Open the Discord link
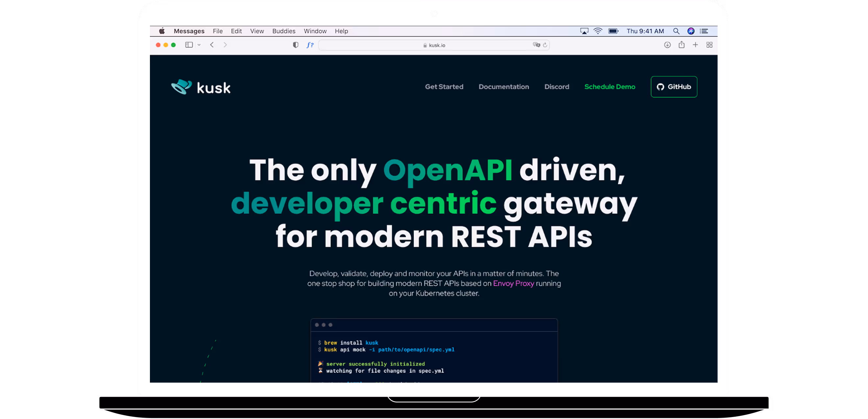 [557, 87]
